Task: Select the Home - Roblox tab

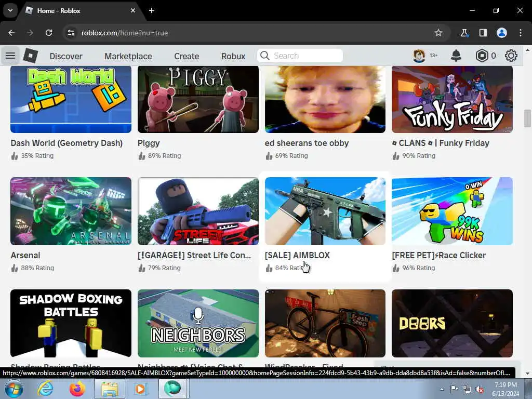Action: [82, 11]
